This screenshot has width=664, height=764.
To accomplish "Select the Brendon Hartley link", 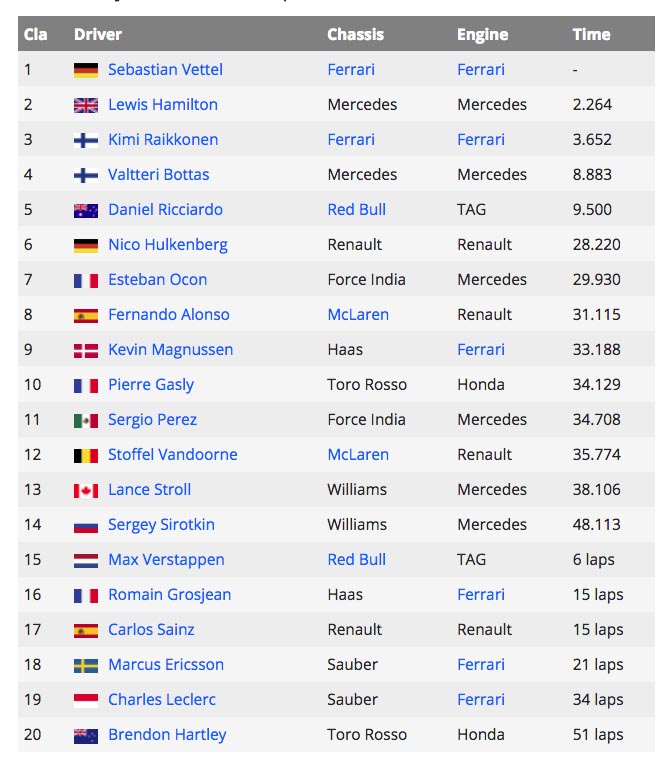I will [x=167, y=735].
